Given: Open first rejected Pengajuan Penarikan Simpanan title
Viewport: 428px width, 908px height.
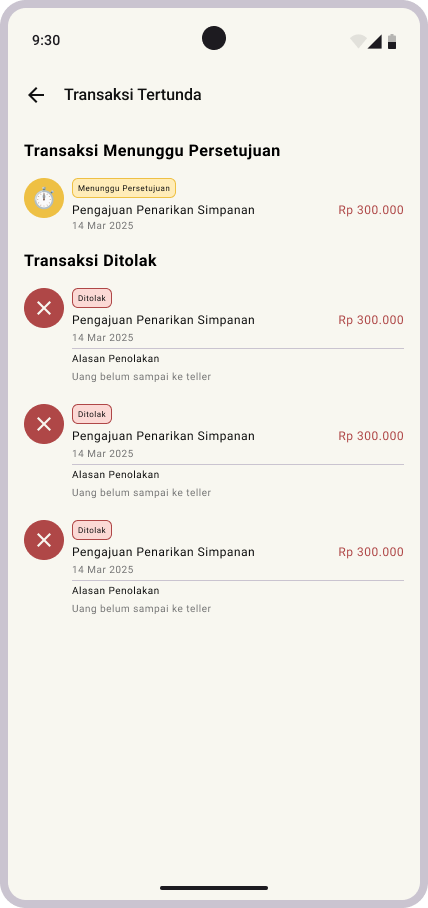Looking at the screenshot, I should pos(163,320).
